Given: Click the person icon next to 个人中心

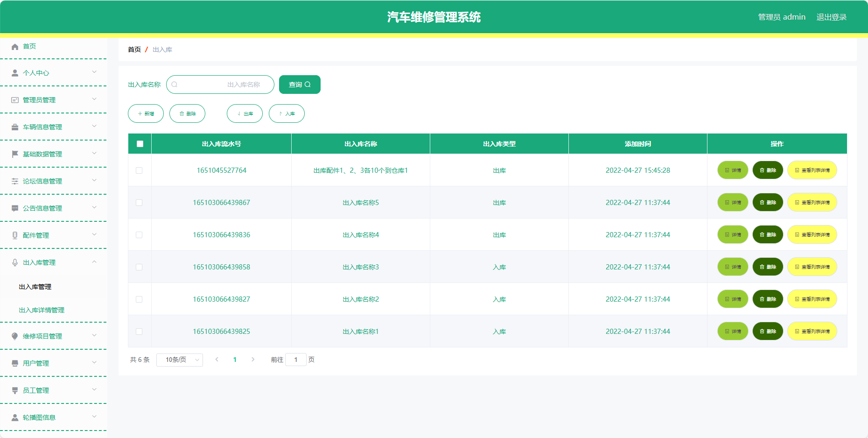Looking at the screenshot, I should tap(15, 73).
